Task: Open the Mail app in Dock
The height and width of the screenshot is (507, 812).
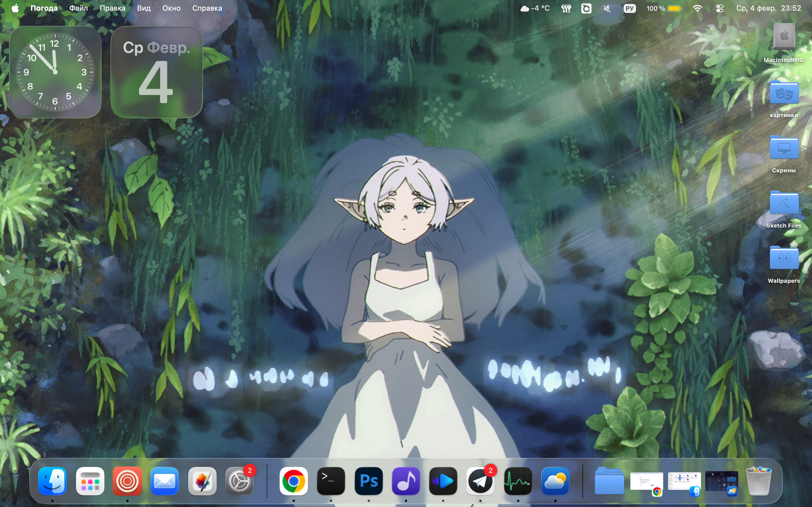Action: tap(164, 481)
